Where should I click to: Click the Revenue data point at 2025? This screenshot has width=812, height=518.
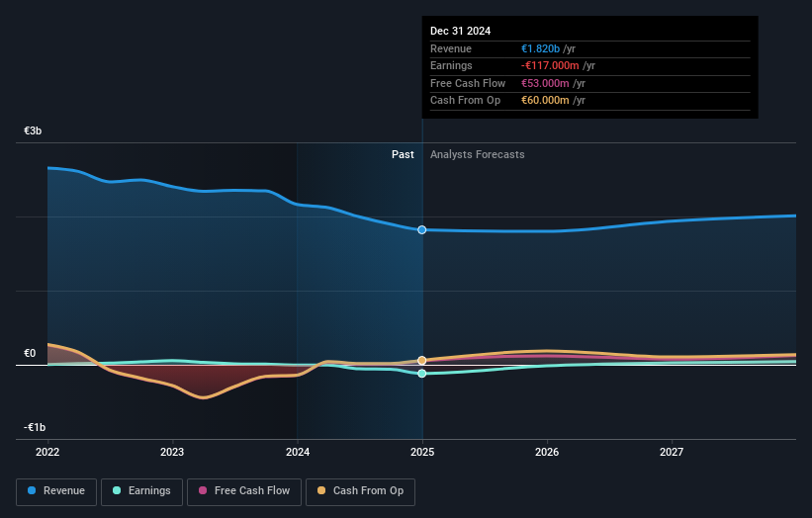(422, 229)
